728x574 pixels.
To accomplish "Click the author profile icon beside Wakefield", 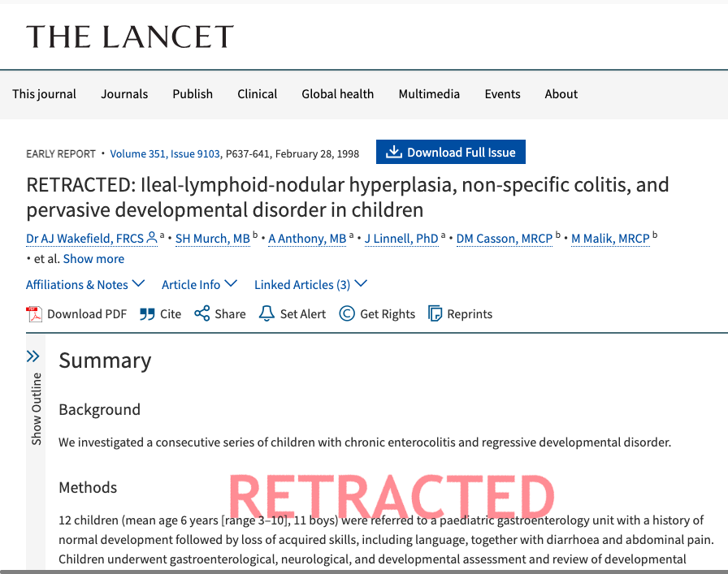I will (152, 238).
